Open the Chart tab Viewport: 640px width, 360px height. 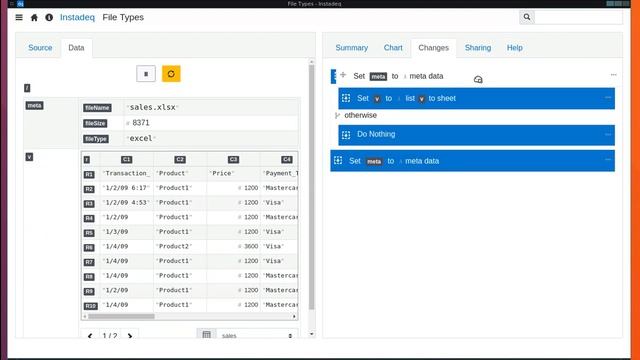(393, 48)
